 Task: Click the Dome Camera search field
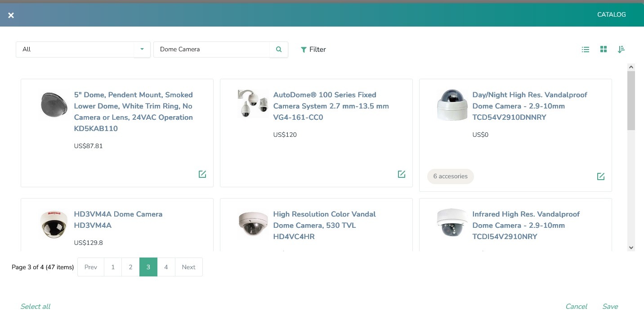click(x=211, y=50)
